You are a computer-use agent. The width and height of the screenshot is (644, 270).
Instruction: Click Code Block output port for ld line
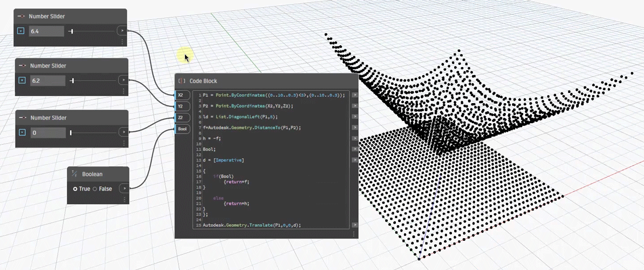[354, 117]
